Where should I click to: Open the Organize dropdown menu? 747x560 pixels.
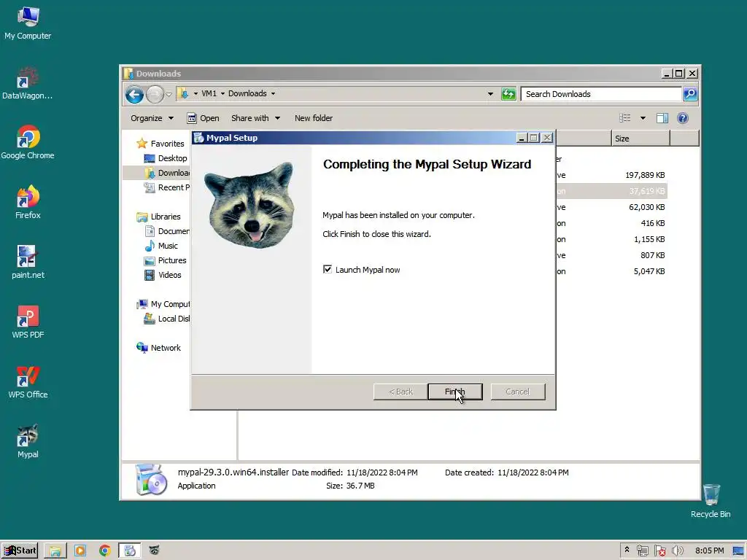(x=152, y=118)
